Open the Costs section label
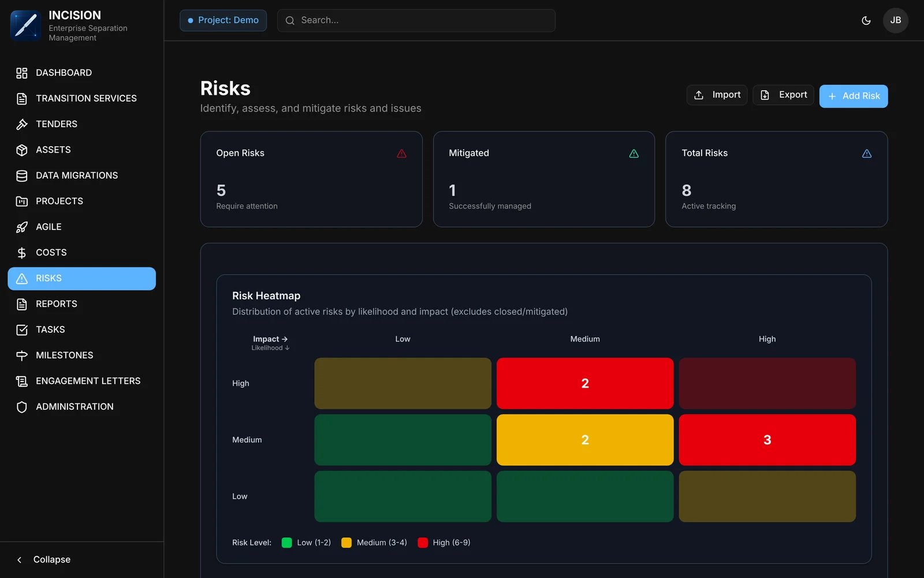 tap(51, 253)
